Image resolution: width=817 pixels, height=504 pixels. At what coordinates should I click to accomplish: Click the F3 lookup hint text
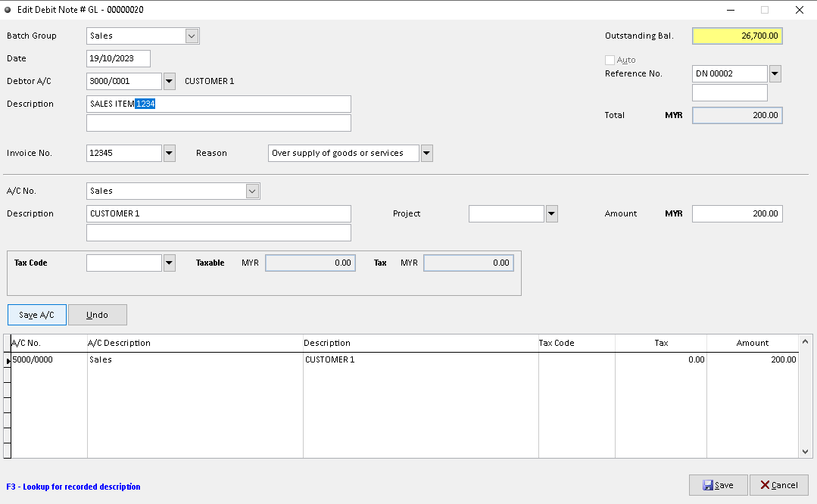point(73,487)
